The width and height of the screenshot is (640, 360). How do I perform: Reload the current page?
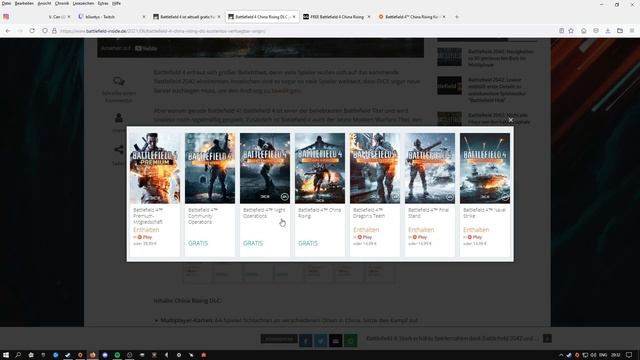(32, 31)
